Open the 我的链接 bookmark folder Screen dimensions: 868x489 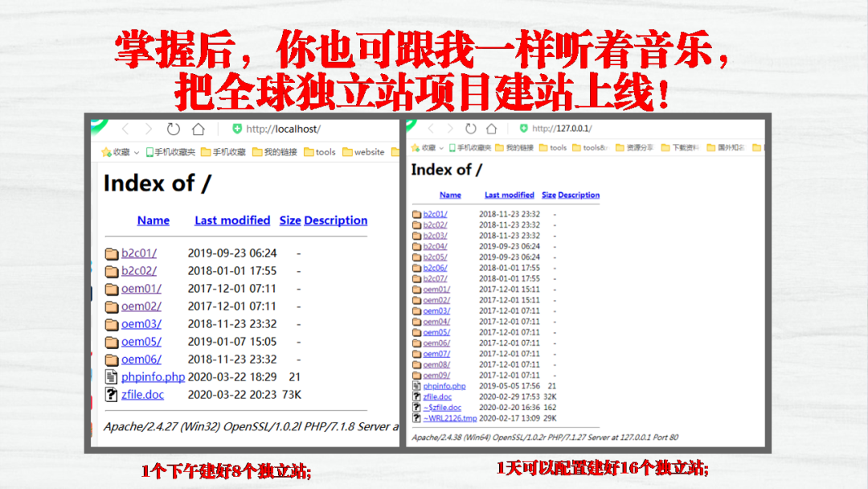click(x=272, y=152)
